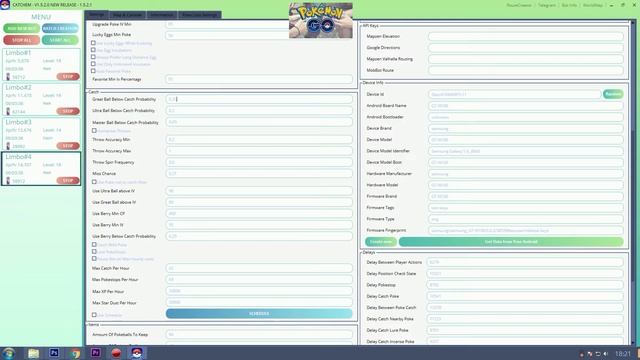Toggle the Catch Wild Poke checkbox
The image size is (640, 360).
94,244
